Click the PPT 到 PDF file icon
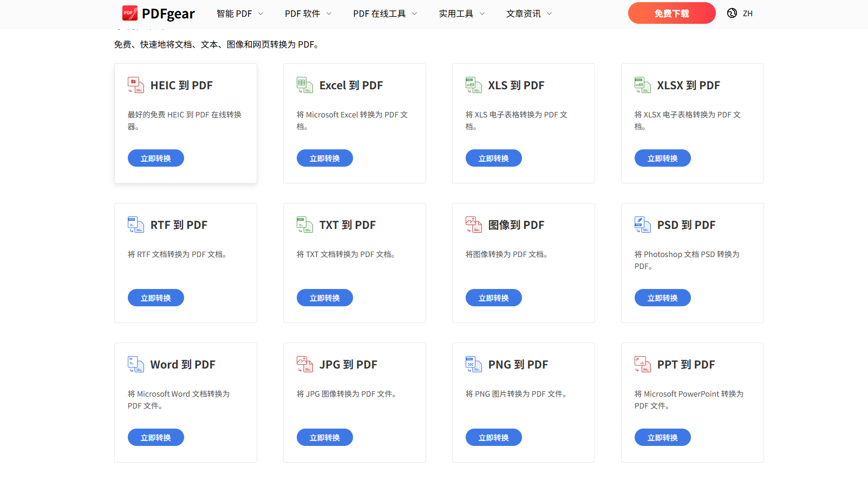This screenshot has height=480, width=868. [643, 364]
